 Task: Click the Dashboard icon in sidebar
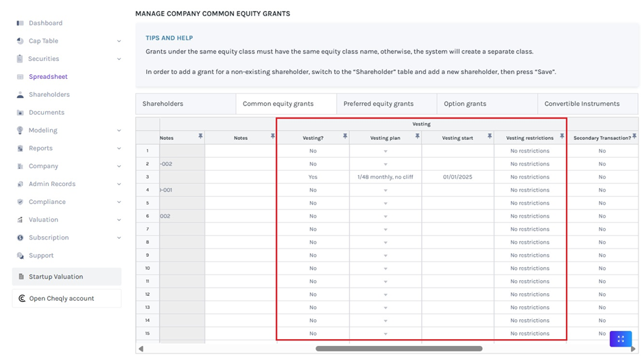(x=20, y=23)
